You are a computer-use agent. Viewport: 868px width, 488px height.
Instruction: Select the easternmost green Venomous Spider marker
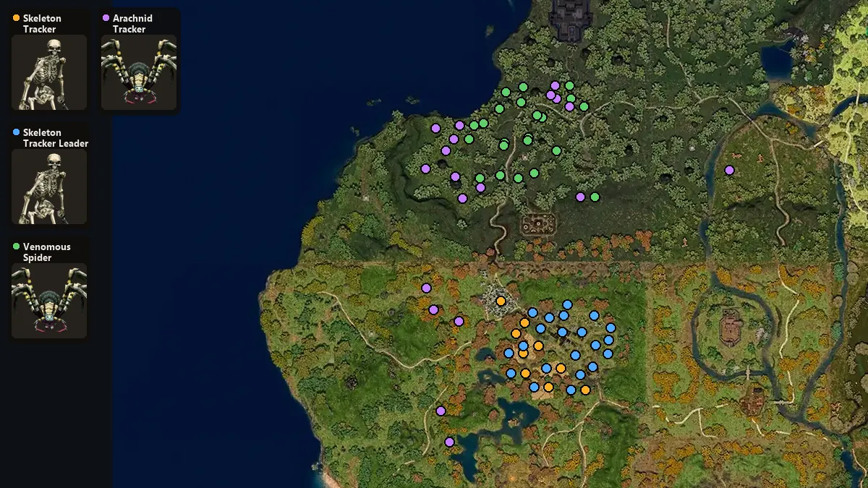595,197
